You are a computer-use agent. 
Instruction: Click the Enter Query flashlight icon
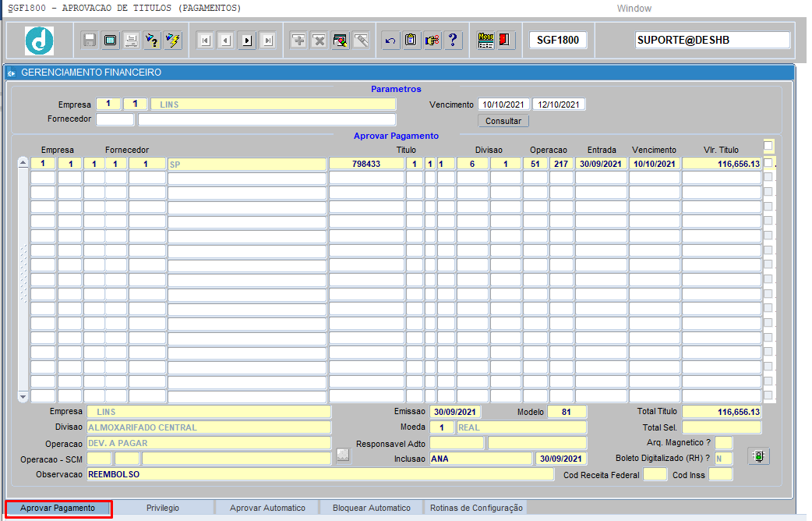[x=152, y=41]
